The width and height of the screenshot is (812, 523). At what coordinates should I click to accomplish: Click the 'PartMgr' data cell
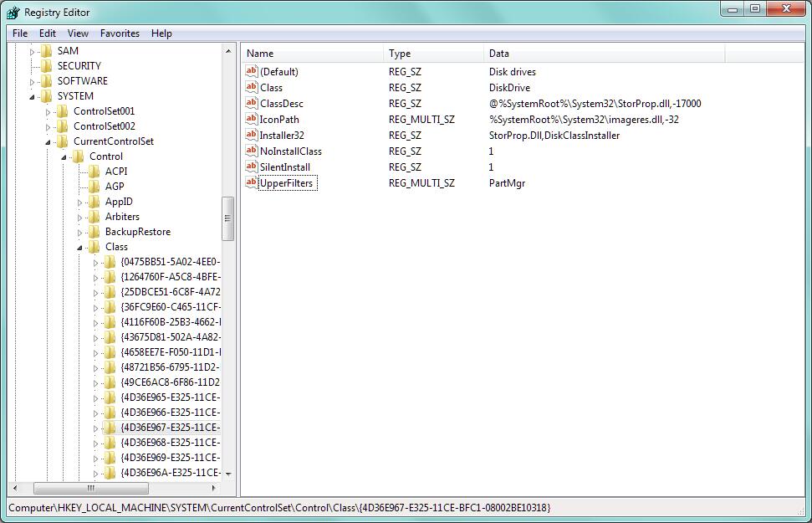507,183
